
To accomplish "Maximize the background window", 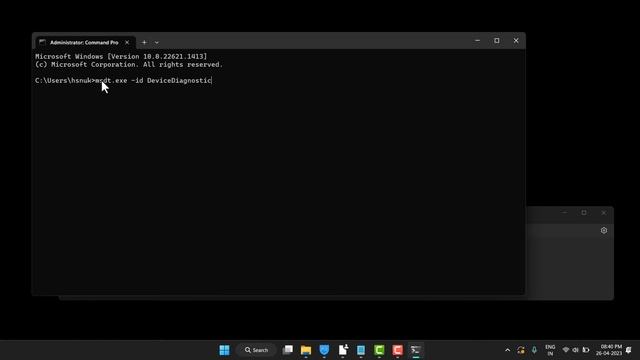I will [584, 213].
